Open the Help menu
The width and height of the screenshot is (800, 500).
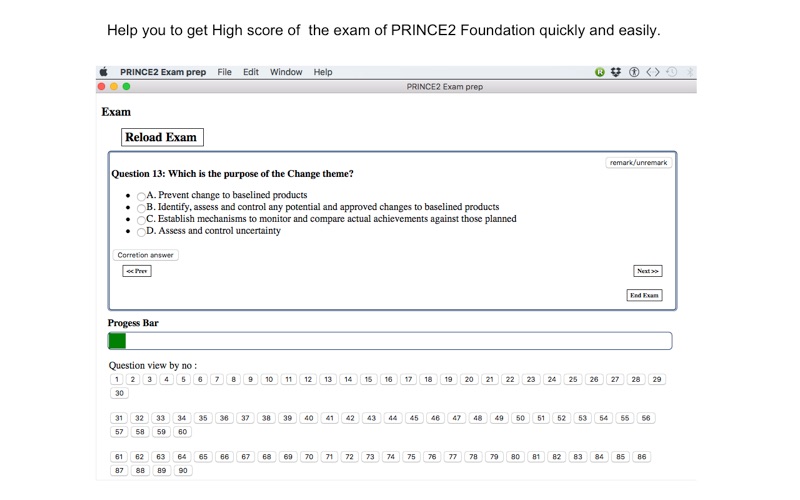coord(322,72)
